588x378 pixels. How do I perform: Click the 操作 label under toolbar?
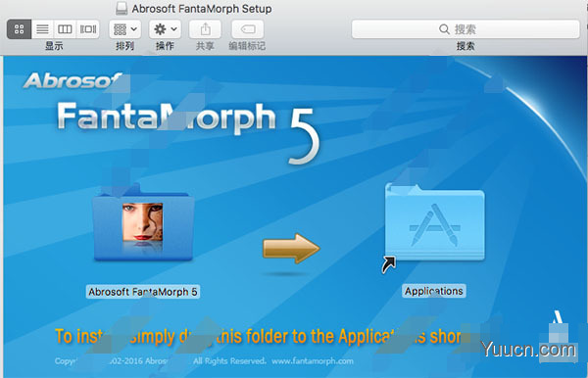pos(165,46)
